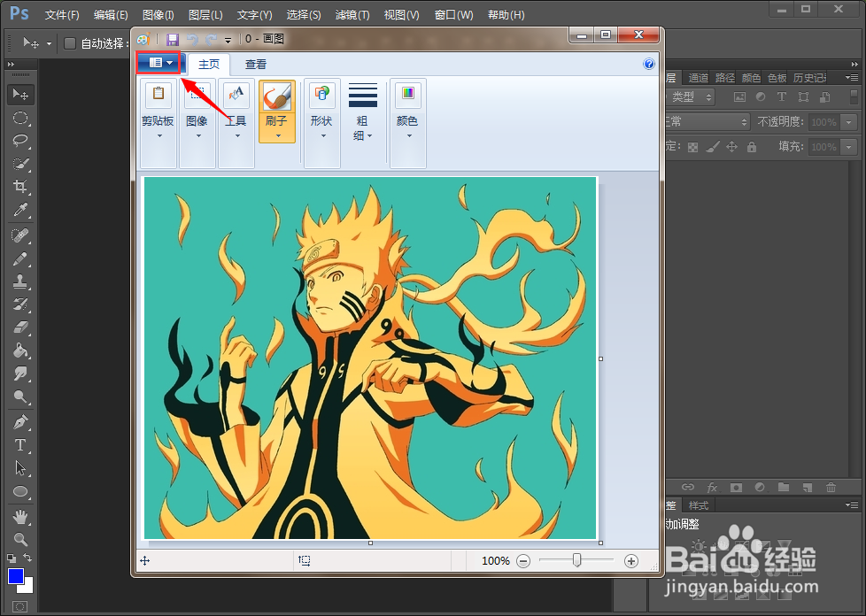Toggle type layer filter icon
The height and width of the screenshot is (616, 866).
782,97
